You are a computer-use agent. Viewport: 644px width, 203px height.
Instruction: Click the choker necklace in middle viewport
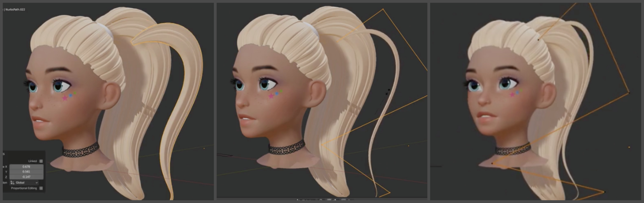tap(287, 150)
